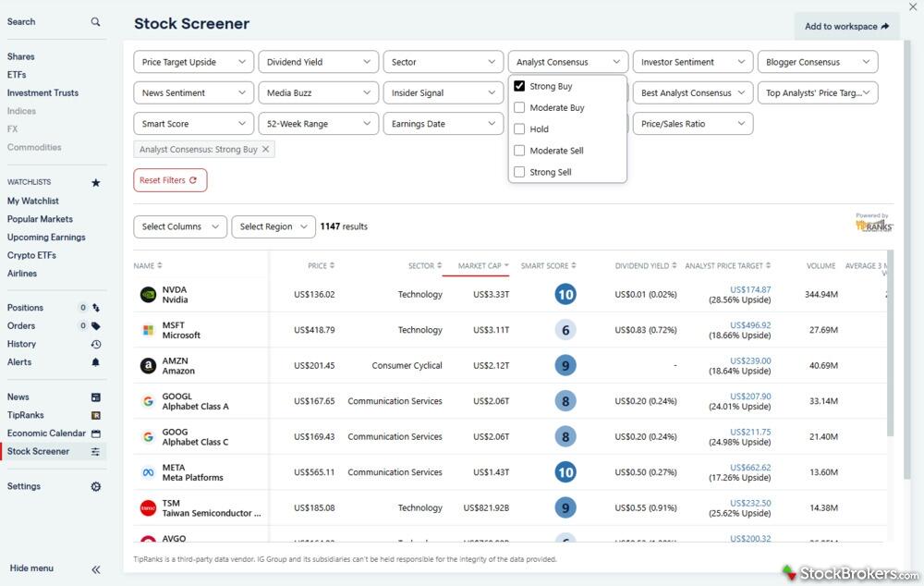Viewport: 924px width, 586px height.
Task: Click the Orders tag icon
Action: [96, 326]
